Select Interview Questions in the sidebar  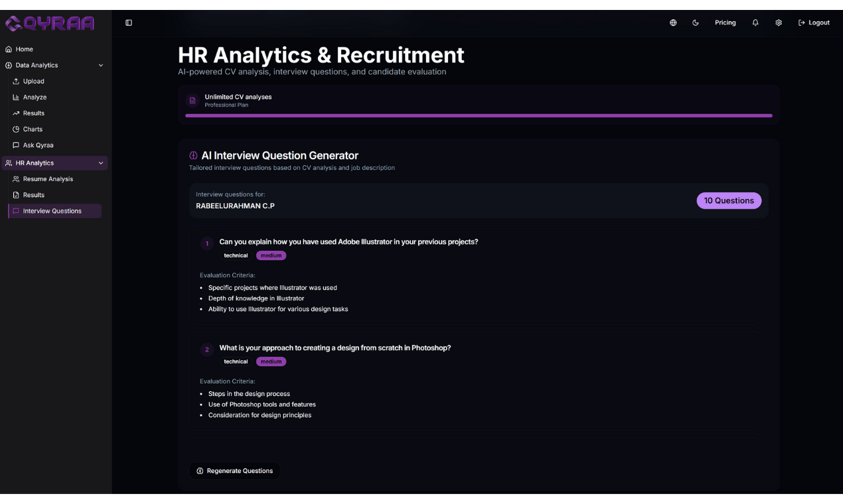(53, 210)
